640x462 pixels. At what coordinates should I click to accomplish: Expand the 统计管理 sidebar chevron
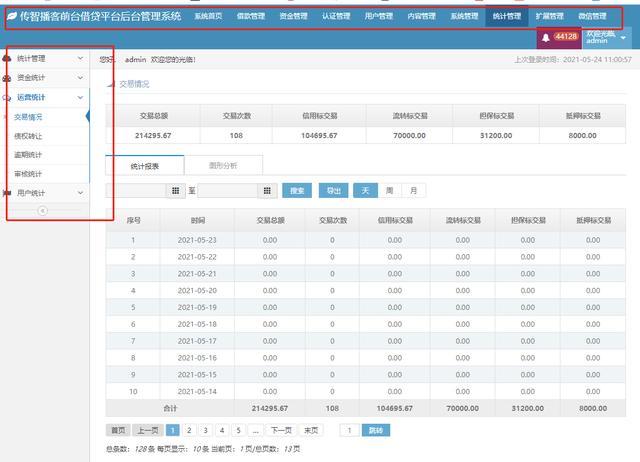(x=80, y=58)
